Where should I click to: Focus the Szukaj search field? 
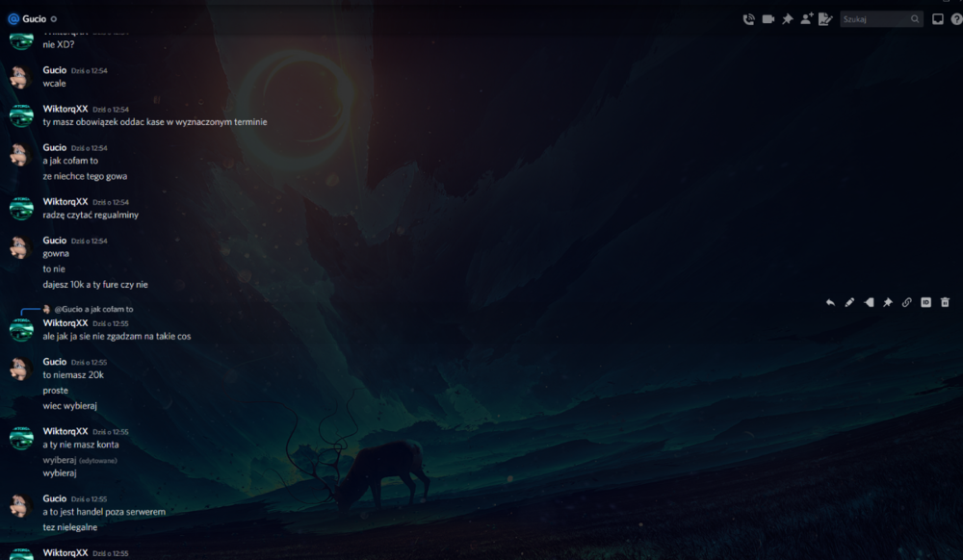[881, 19]
